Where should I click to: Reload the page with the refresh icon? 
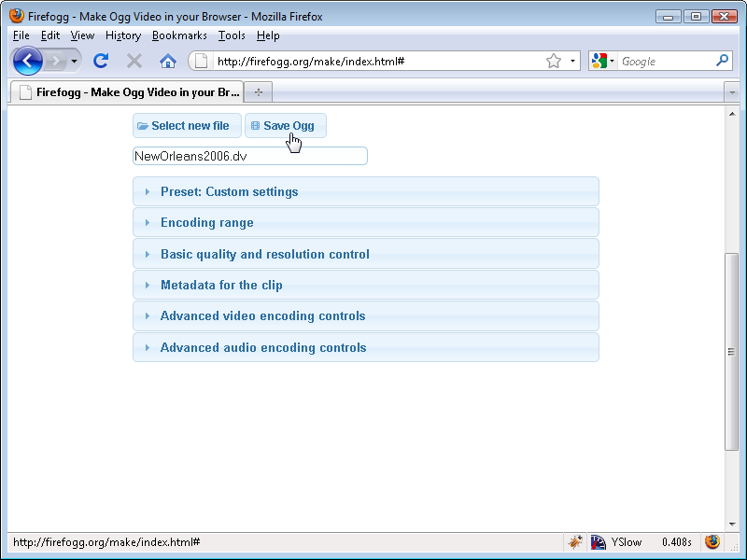101,62
